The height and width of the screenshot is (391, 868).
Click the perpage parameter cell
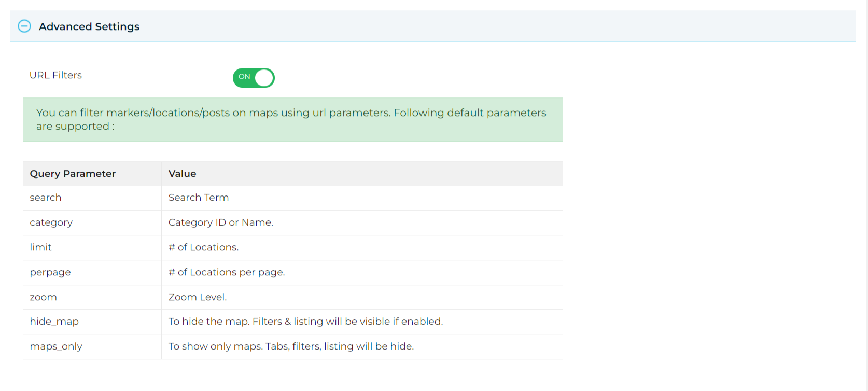(92, 273)
